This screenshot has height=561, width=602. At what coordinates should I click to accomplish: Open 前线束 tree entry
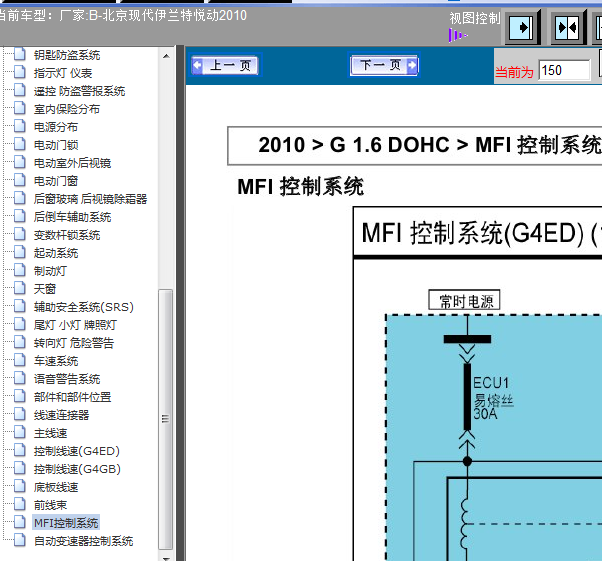pos(50,505)
